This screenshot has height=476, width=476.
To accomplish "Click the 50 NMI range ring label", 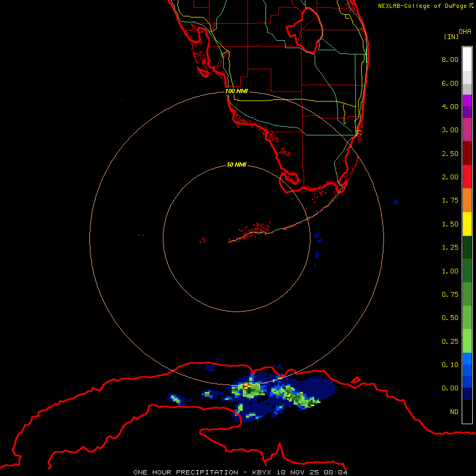I will point(236,164).
